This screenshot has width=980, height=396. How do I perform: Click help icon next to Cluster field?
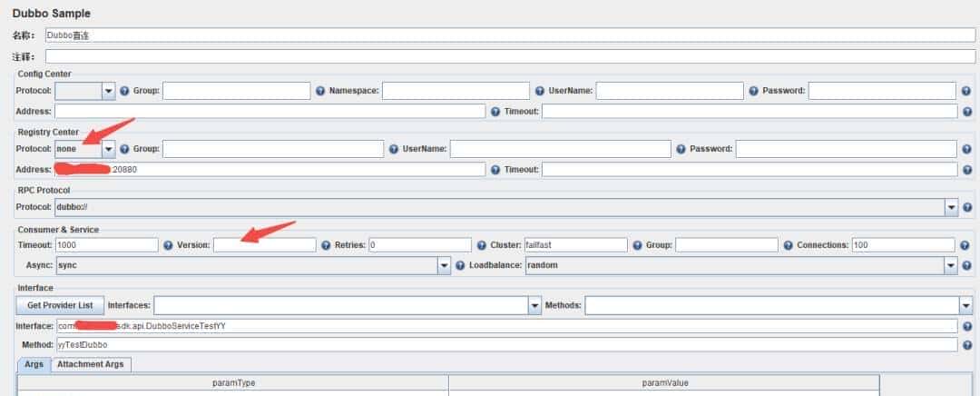point(637,245)
